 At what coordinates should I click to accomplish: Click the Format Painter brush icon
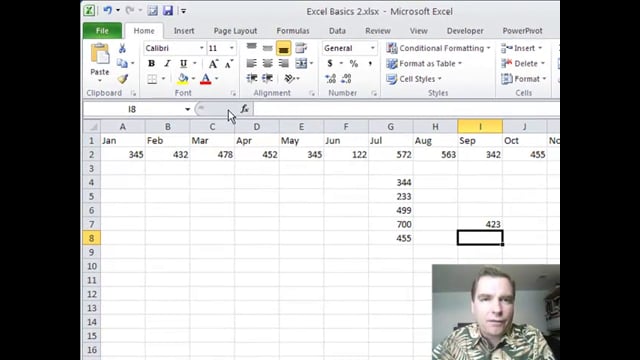tap(122, 79)
